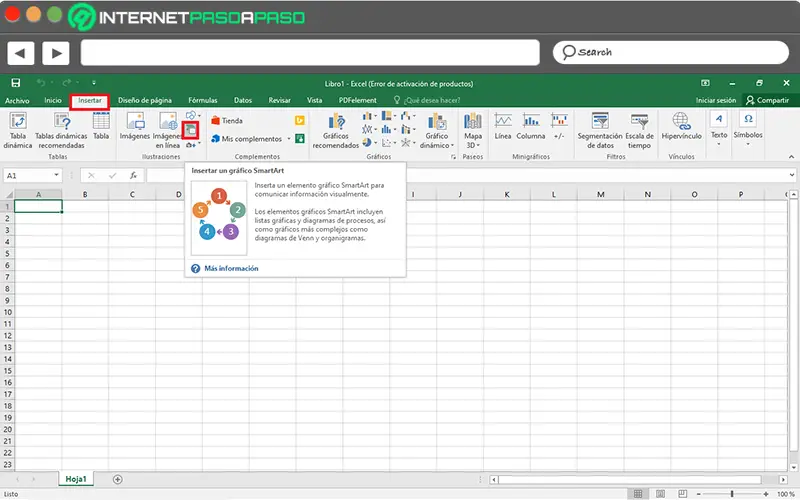Click Iniciar sesión
Screen dimensions: 800x500
pos(716,101)
